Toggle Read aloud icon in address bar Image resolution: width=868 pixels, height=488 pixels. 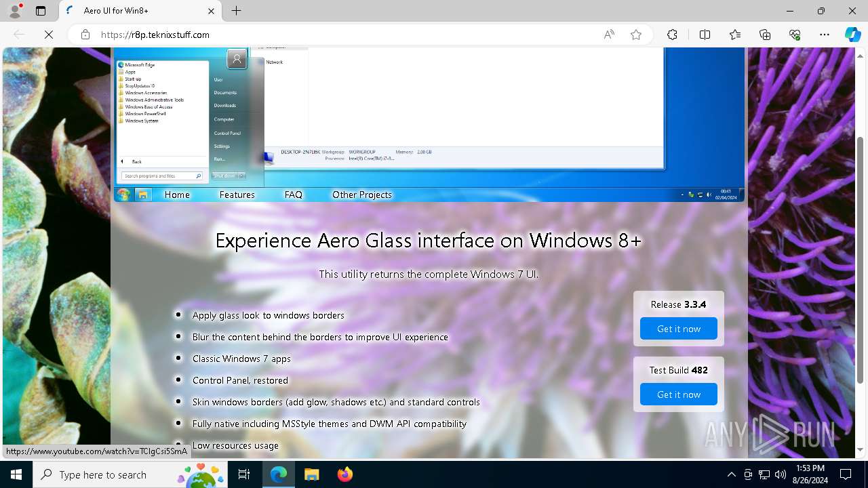tap(609, 35)
